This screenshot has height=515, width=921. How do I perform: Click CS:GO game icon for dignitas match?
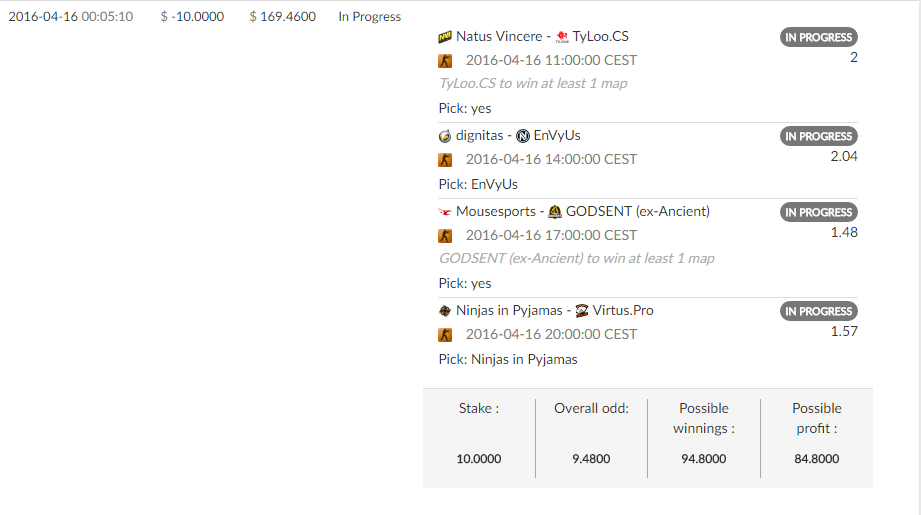coord(445,160)
